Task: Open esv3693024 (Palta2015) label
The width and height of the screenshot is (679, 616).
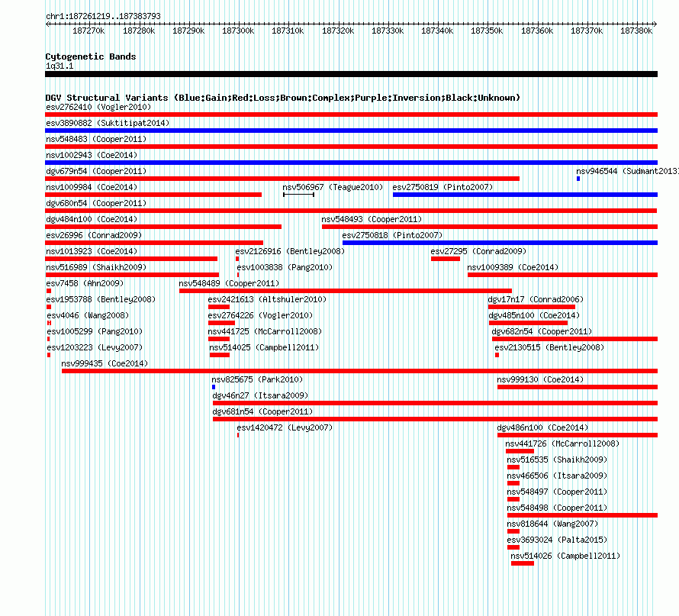Action: 557,540
